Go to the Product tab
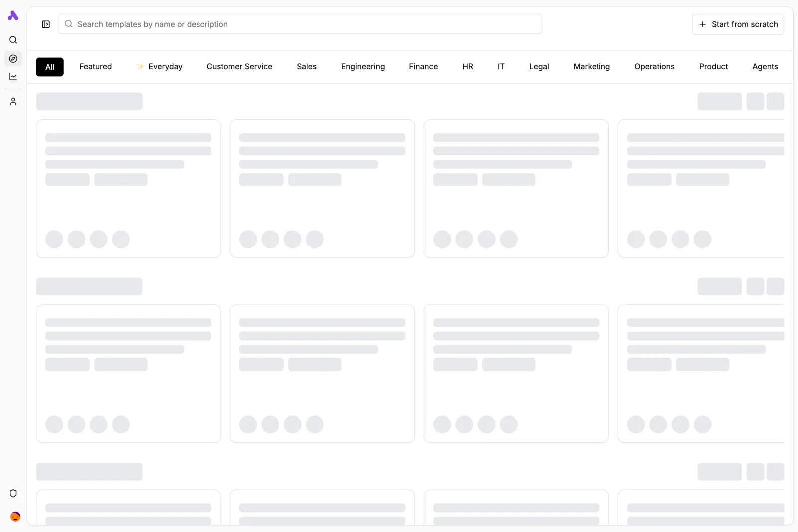The image size is (798, 532). pyautogui.click(x=713, y=67)
